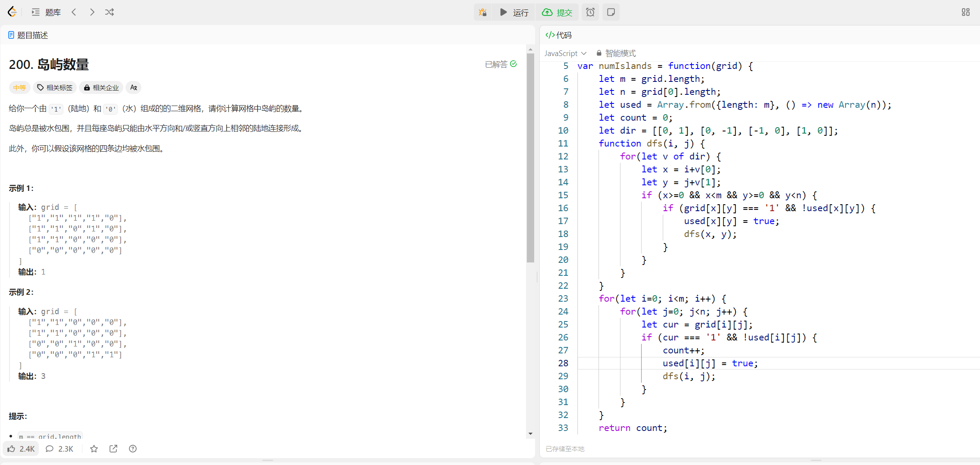The height and width of the screenshot is (465, 980).
Task: Click description panel scrollbar thumb
Action: pos(530,157)
